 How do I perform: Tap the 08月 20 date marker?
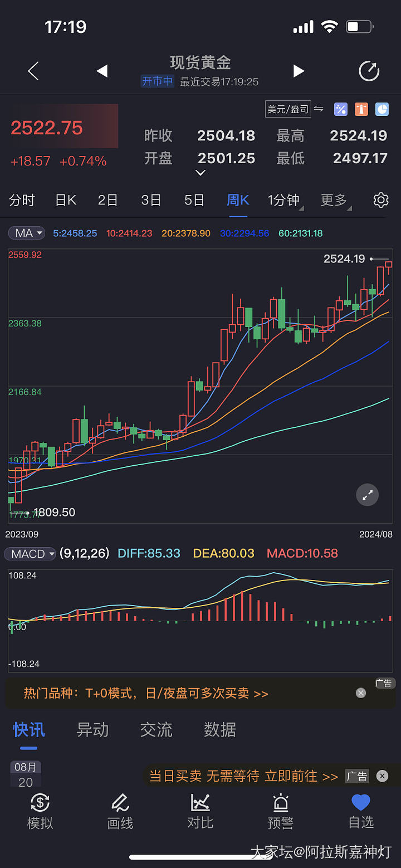26,774
